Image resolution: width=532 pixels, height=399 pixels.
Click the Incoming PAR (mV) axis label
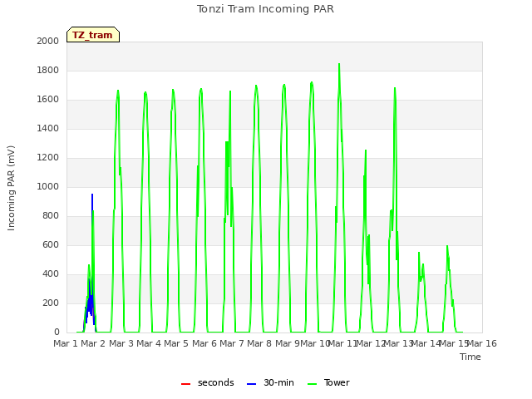pyautogui.click(x=11, y=188)
